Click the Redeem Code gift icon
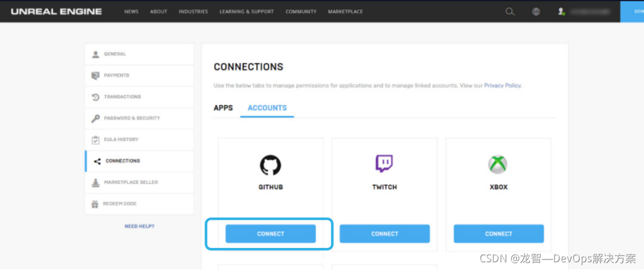 (96, 204)
